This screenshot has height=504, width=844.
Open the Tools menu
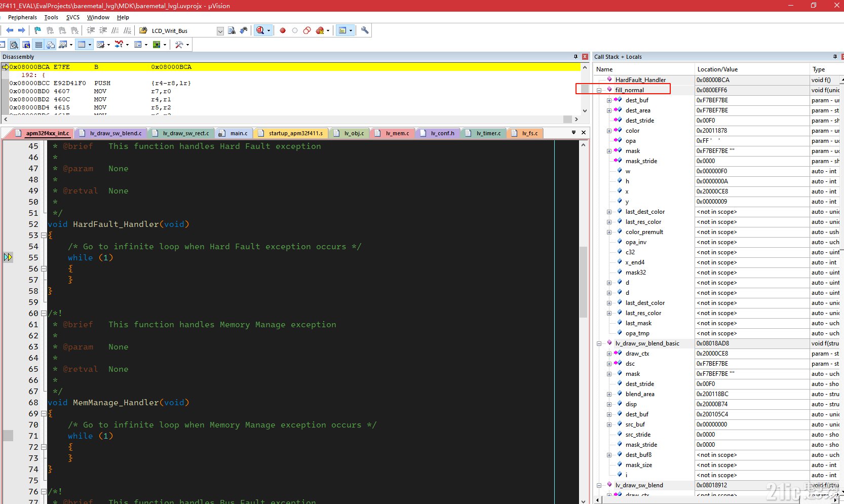pos(51,17)
